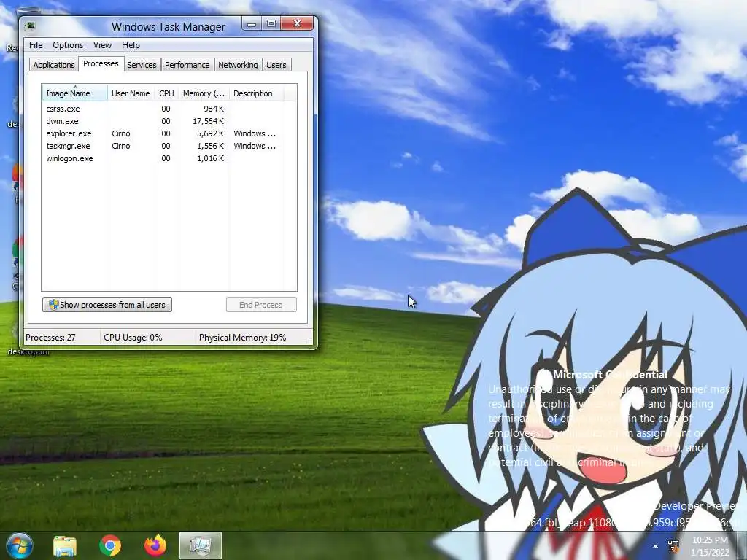
Task: Select the csrss.exe process row
Action: pyautogui.click(x=169, y=109)
